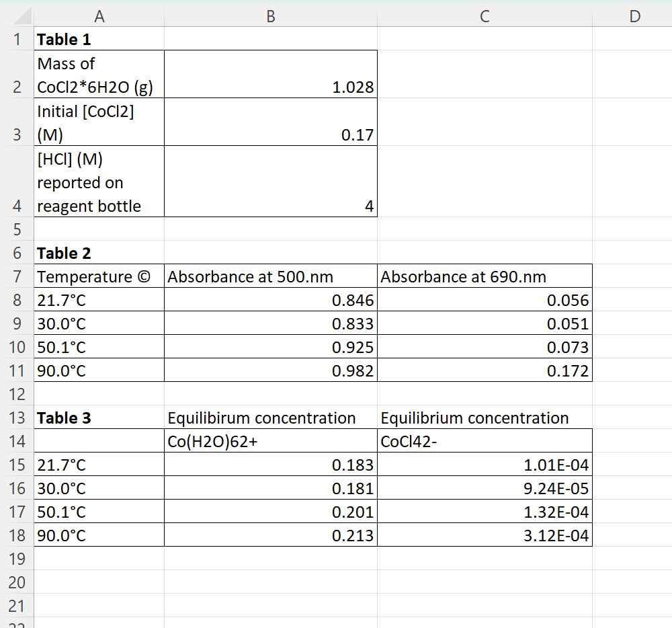Screen dimensions: 672x628
Task: Select column A header
Action: [x=99, y=15]
